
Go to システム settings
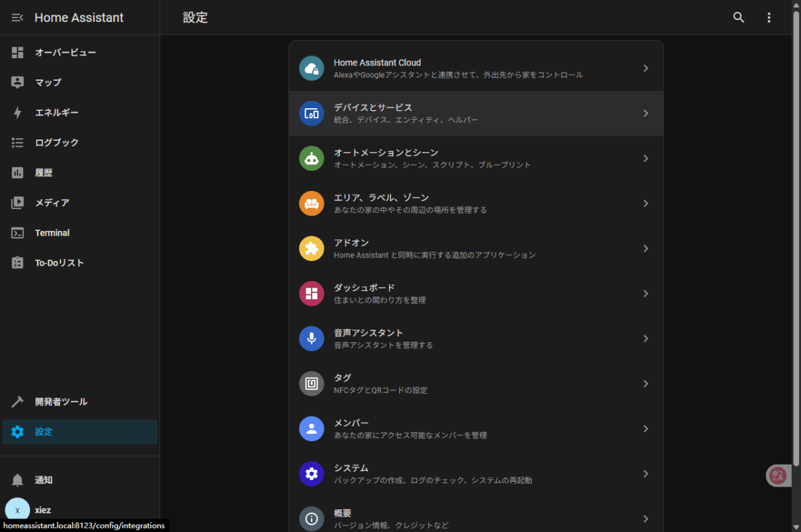[x=476, y=474]
